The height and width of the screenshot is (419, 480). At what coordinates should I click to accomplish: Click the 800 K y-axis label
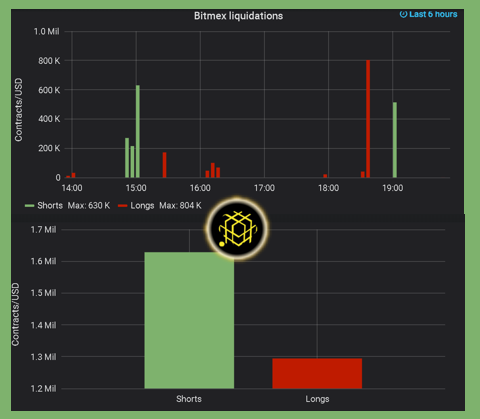[x=49, y=61]
